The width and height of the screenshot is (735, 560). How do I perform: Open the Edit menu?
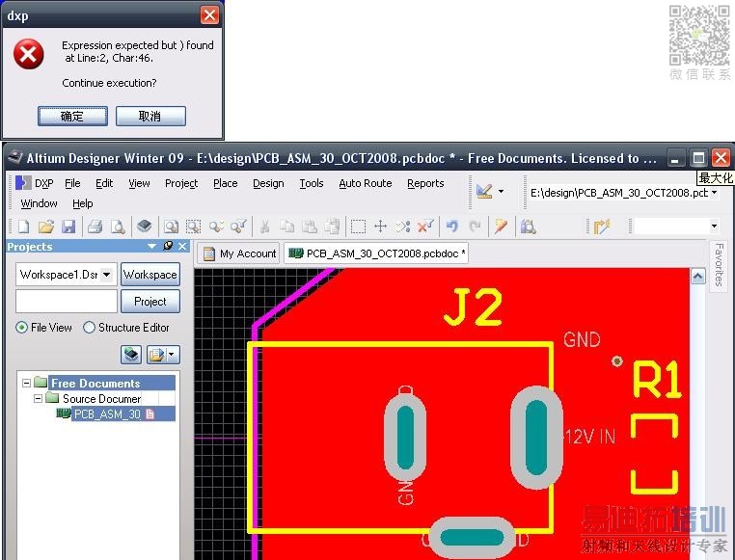pyautogui.click(x=104, y=183)
